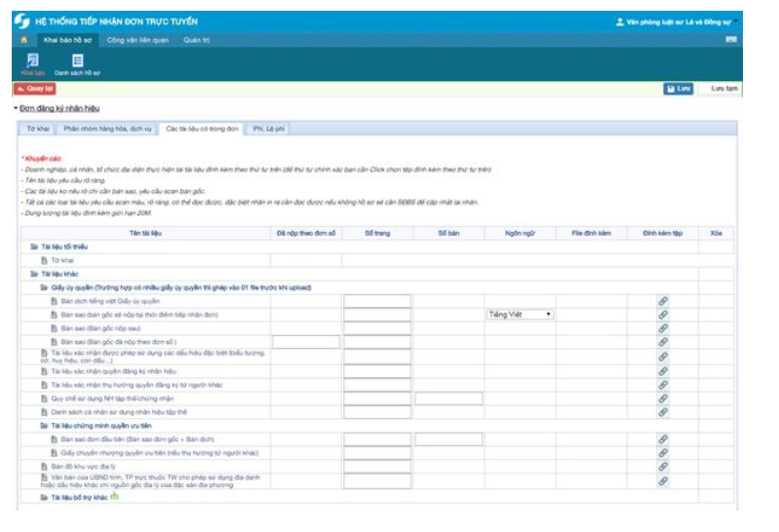Switch to Phân nhóm hàng hóa, dịch vụ tab
779x532 pixels.
pos(107,129)
